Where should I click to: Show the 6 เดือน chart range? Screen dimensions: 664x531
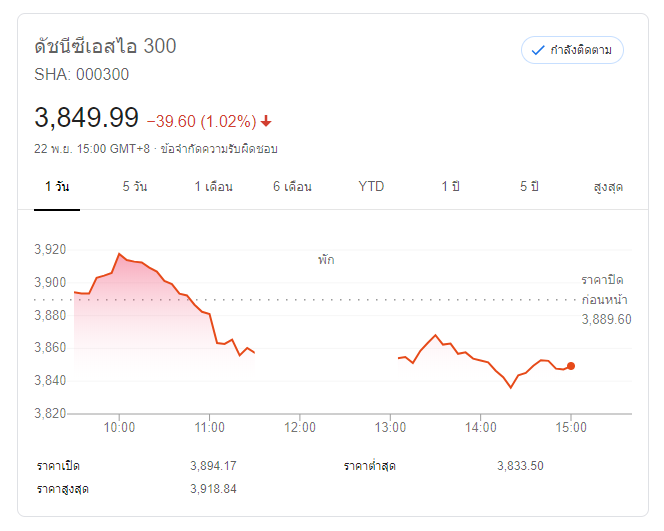(x=292, y=187)
